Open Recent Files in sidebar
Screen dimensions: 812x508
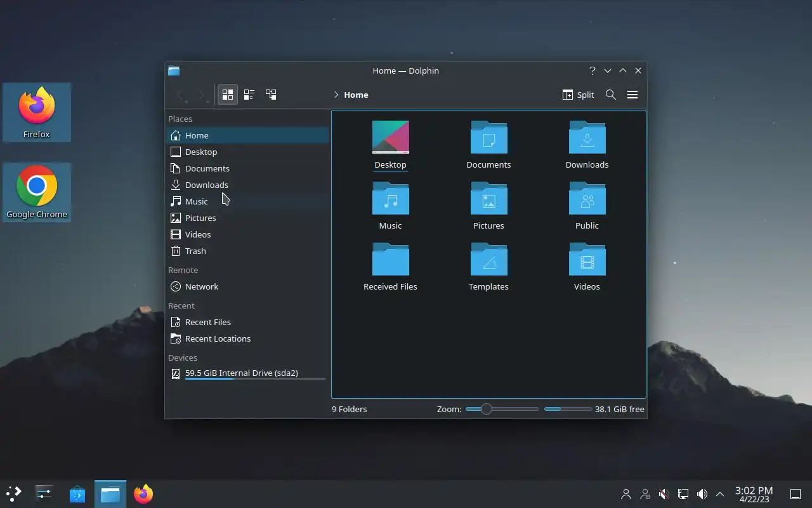pos(247,322)
